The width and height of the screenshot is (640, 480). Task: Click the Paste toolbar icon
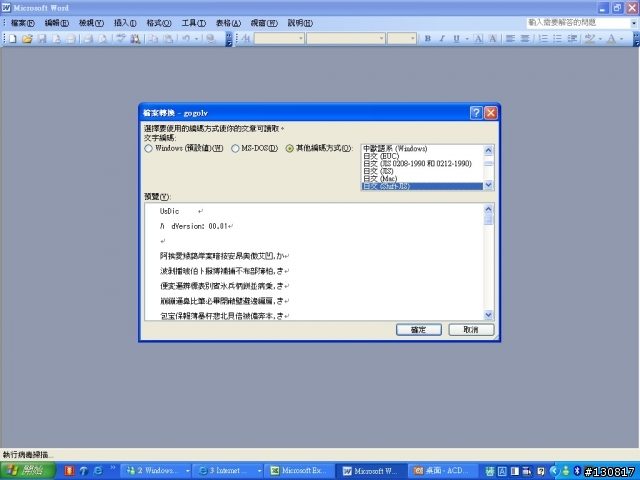168,39
